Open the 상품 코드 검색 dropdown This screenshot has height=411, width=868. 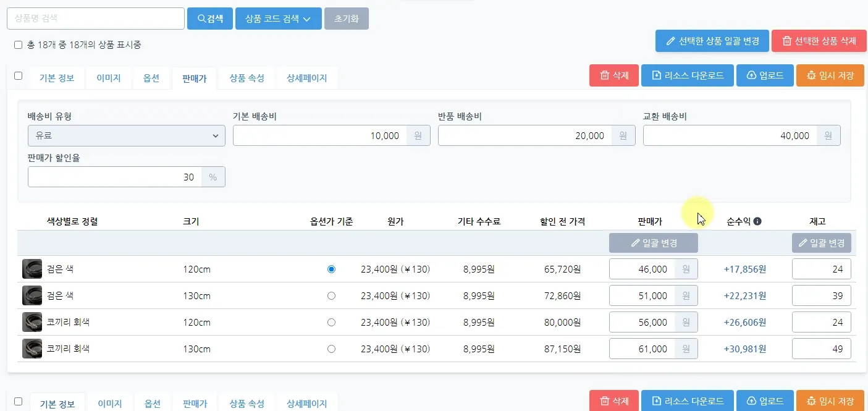279,19
